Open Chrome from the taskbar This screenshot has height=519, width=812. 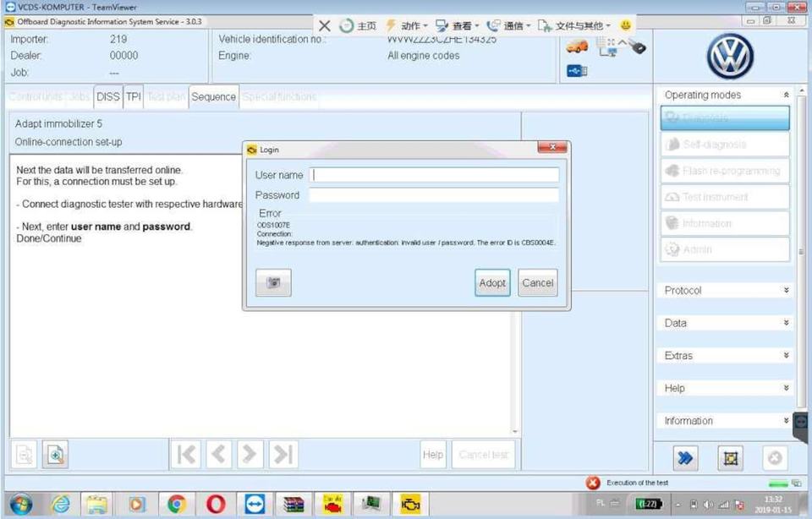(x=177, y=504)
